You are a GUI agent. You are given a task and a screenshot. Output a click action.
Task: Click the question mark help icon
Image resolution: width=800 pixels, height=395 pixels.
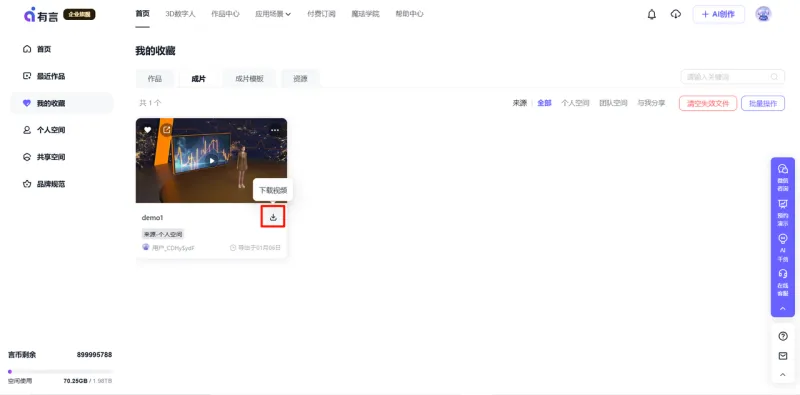click(x=783, y=336)
